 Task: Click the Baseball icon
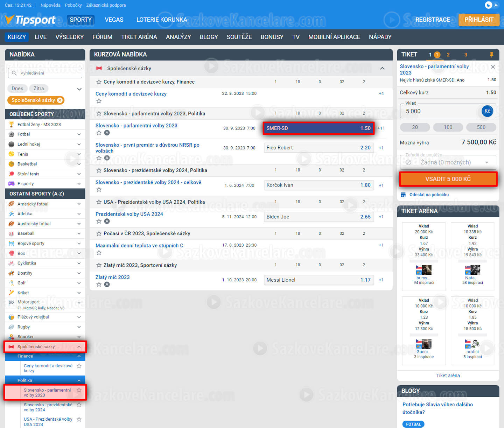11,233
